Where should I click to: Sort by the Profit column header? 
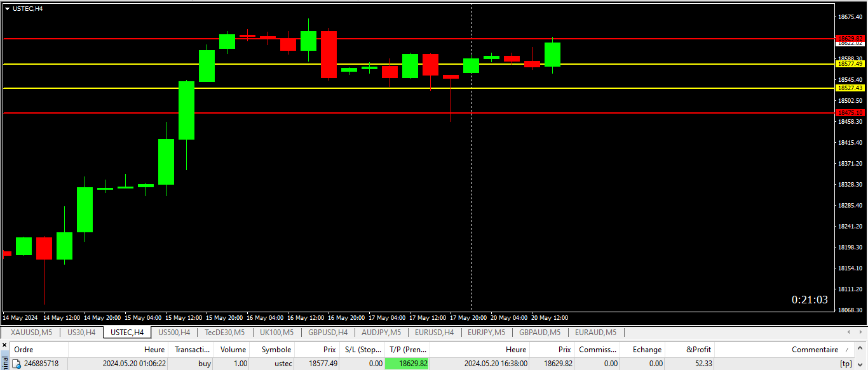tap(690, 350)
